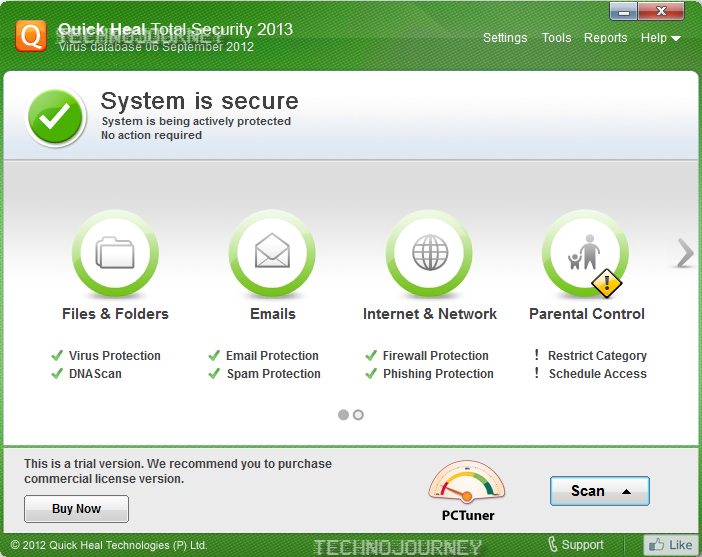
Task: Expand the Scan button dropdown arrow
Action: click(x=627, y=492)
